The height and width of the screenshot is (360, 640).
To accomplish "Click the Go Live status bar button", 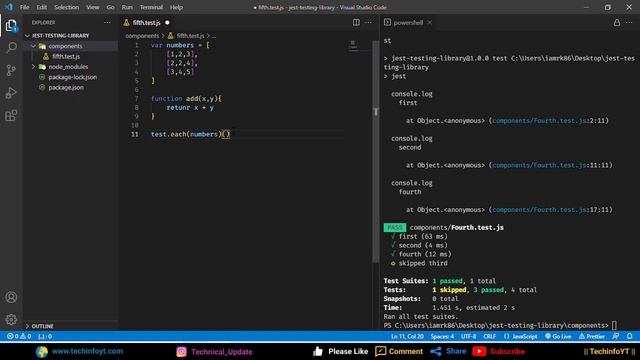I will 558,336.
